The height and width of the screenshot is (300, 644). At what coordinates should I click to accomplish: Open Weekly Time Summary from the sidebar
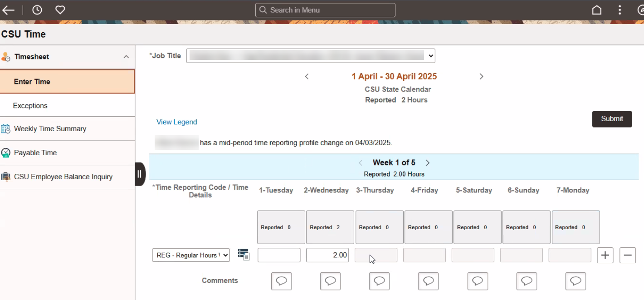(x=51, y=128)
